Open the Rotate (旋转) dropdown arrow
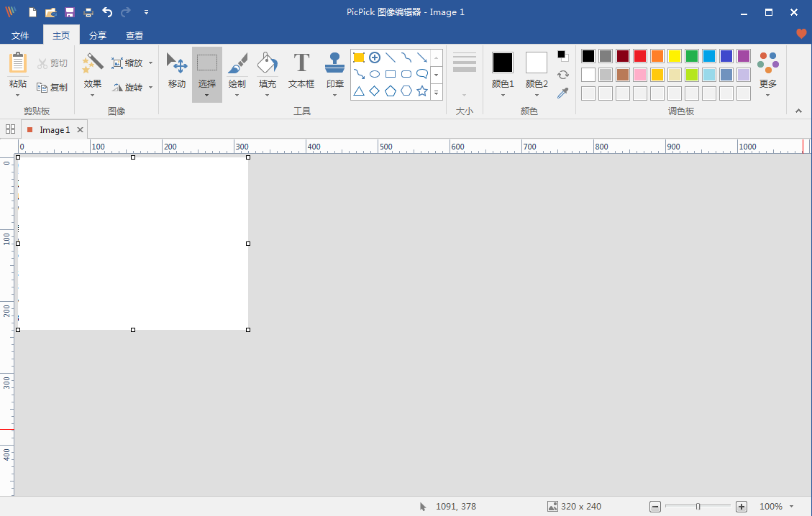Viewport: 812px width, 516px height. click(x=150, y=88)
